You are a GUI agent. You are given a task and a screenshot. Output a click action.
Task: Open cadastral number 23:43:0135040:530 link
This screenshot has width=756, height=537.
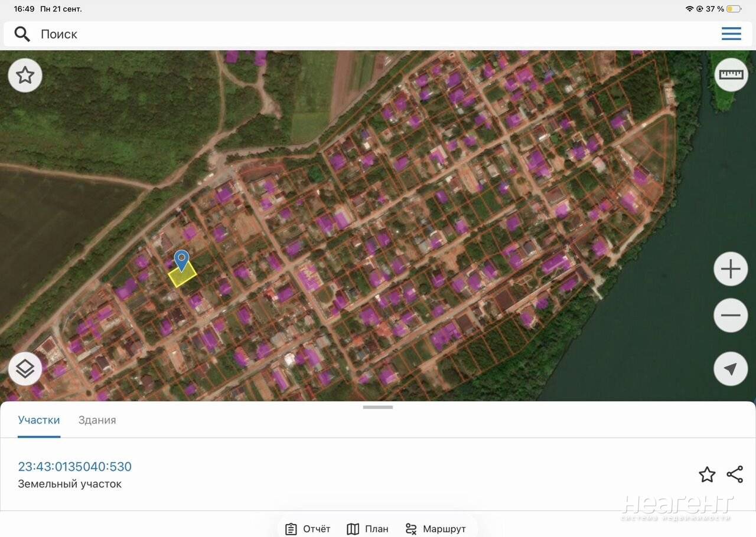click(75, 467)
